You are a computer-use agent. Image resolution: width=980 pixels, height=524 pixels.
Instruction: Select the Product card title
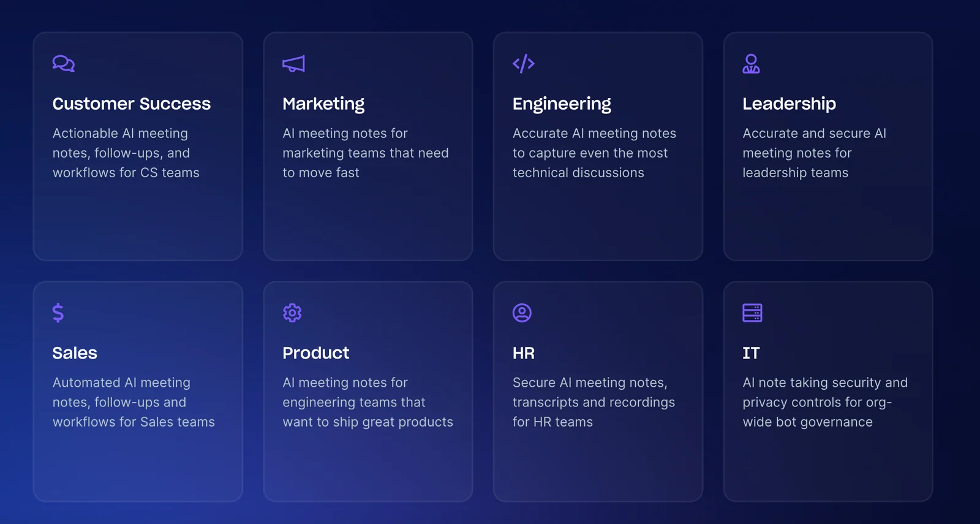tap(315, 353)
